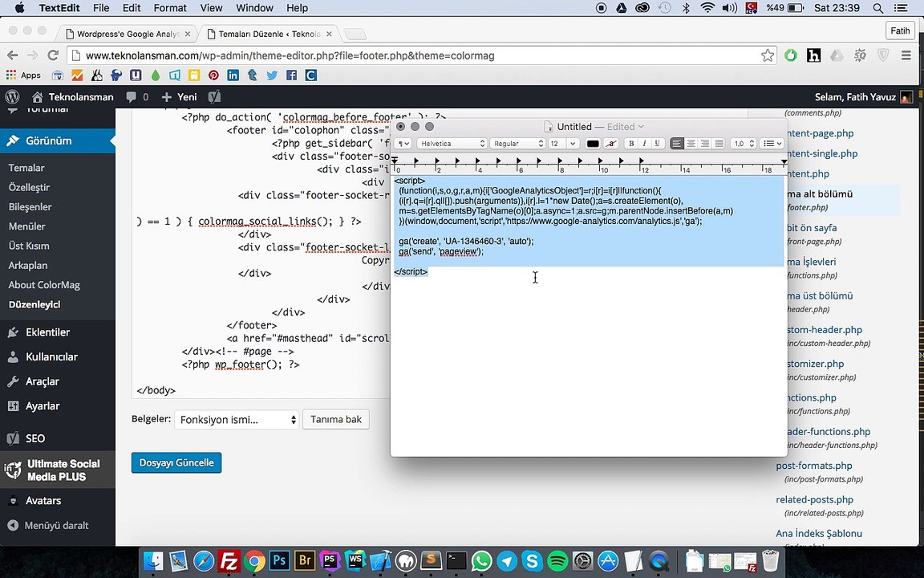Image resolution: width=924 pixels, height=578 pixels.
Task: Expand the Untitled document title chevron
Action: (x=641, y=127)
